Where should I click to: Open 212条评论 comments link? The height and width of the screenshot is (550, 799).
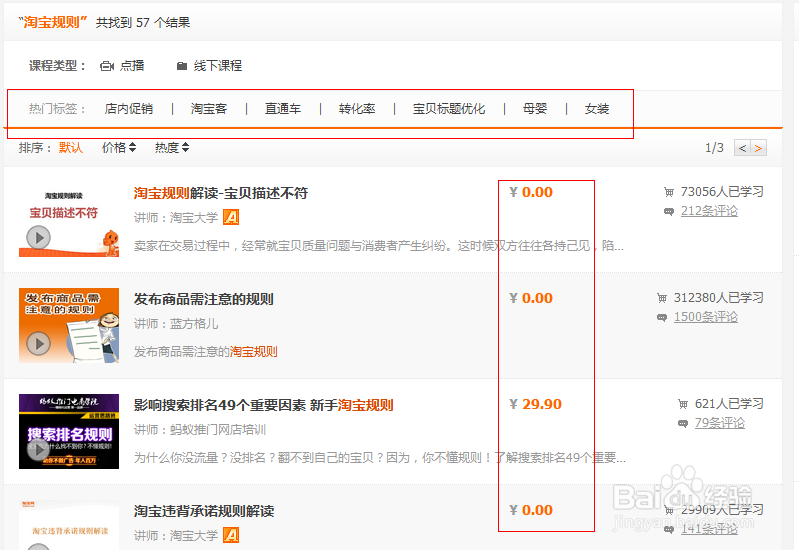coord(709,211)
